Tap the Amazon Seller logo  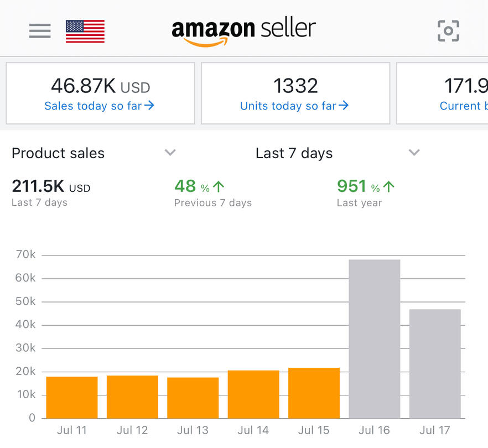pyautogui.click(x=244, y=31)
